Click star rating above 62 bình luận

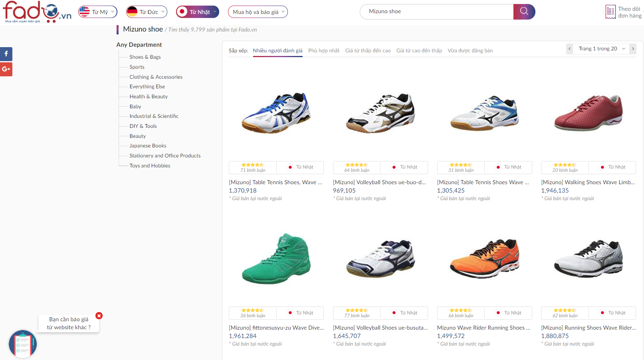565,310
